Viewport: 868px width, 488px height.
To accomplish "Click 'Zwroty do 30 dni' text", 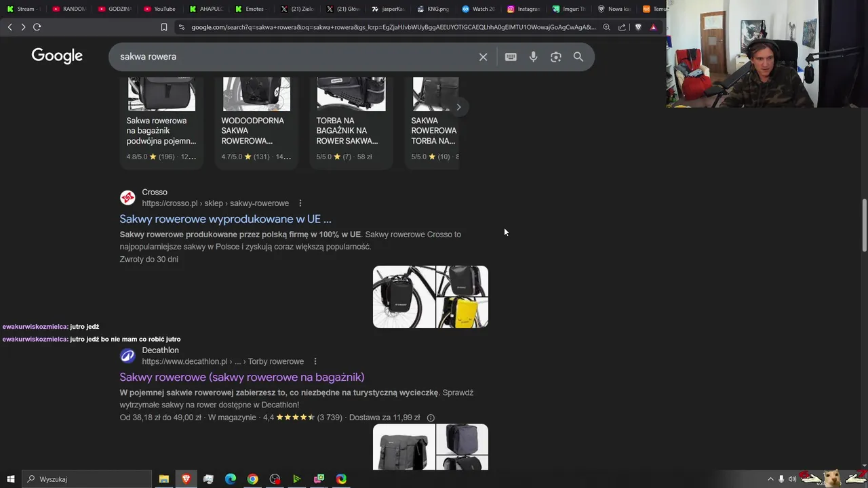I will click(x=149, y=259).
